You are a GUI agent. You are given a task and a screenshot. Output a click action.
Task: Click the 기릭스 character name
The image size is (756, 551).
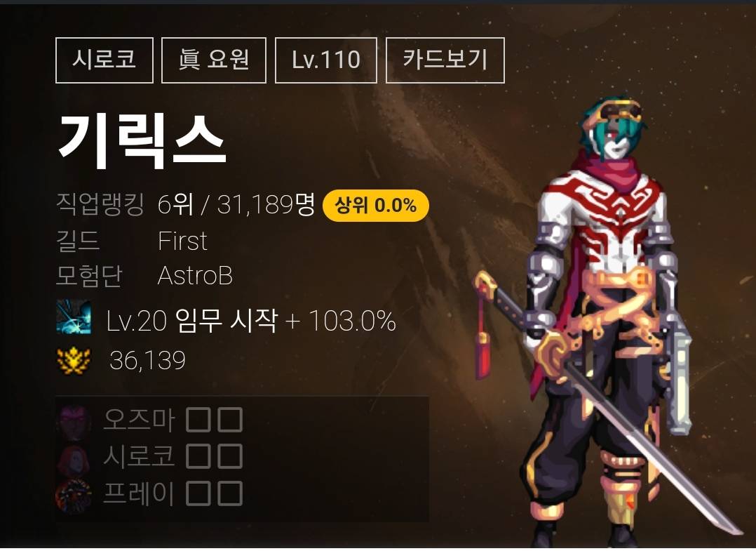pyautogui.click(x=142, y=141)
